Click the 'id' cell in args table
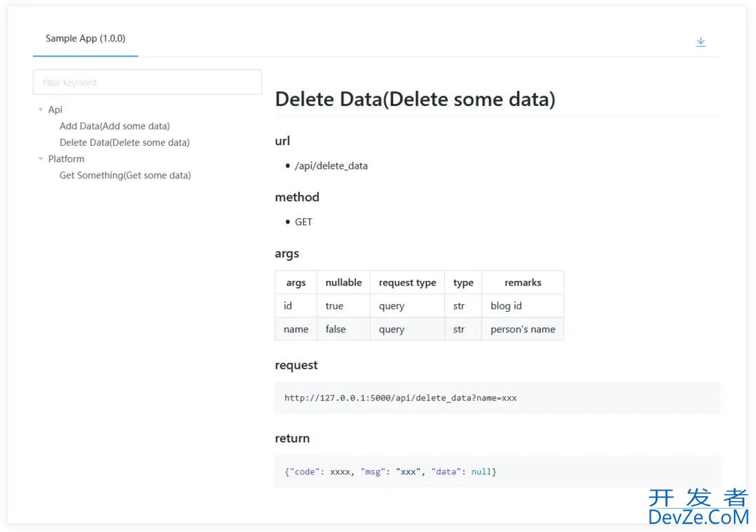 click(296, 306)
